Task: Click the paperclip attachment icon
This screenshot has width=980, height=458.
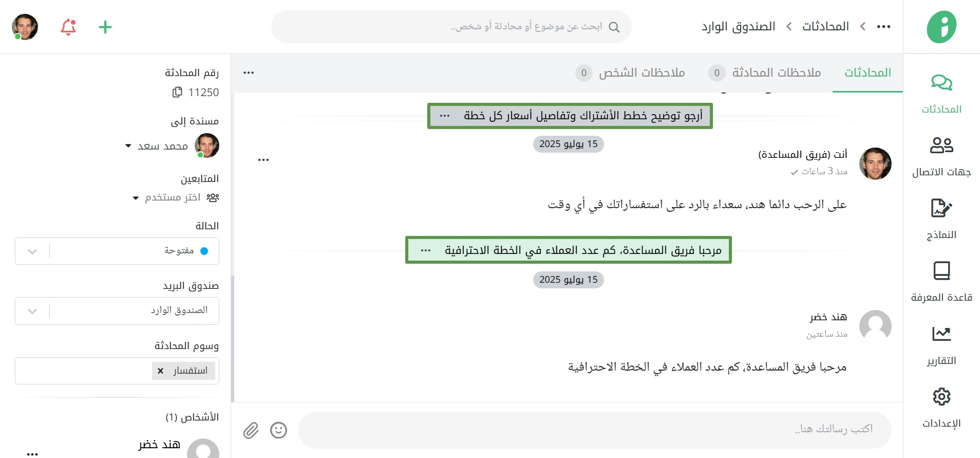Action: pyautogui.click(x=251, y=430)
